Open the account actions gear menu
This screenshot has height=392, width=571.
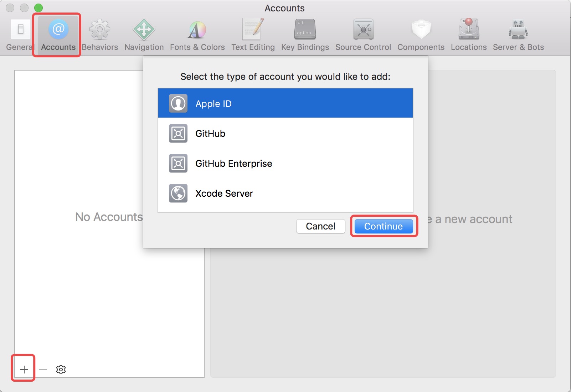pos(61,370)
